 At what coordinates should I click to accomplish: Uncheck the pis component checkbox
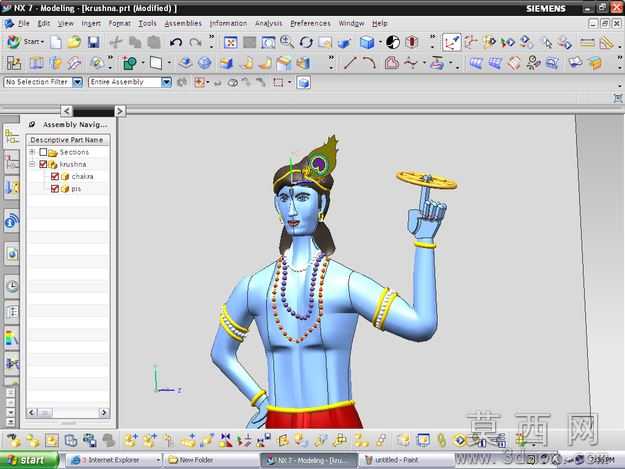pyautogui.click(x=55, y=188)
